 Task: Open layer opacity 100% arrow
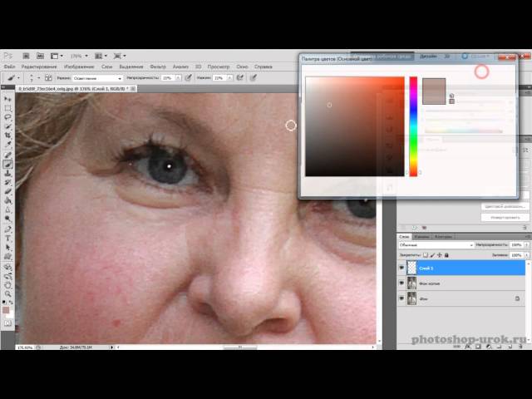point(526,244)
